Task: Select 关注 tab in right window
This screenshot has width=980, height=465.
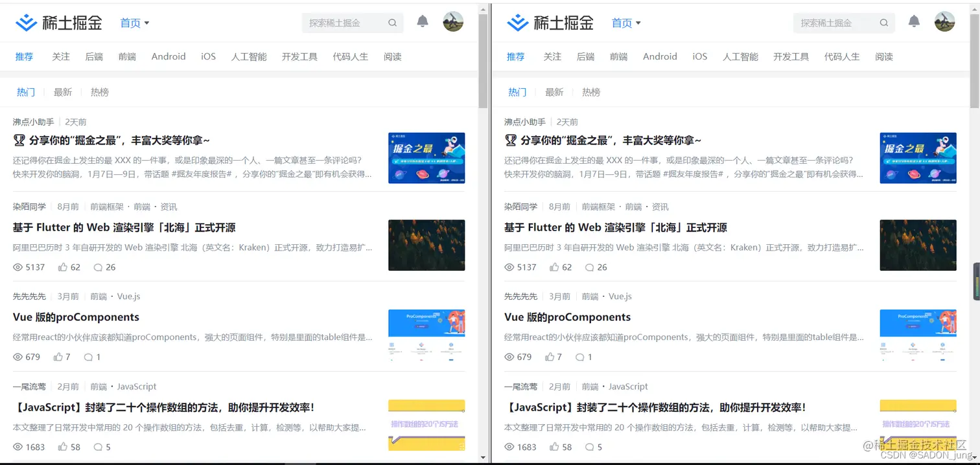Action: coord(552,56)
